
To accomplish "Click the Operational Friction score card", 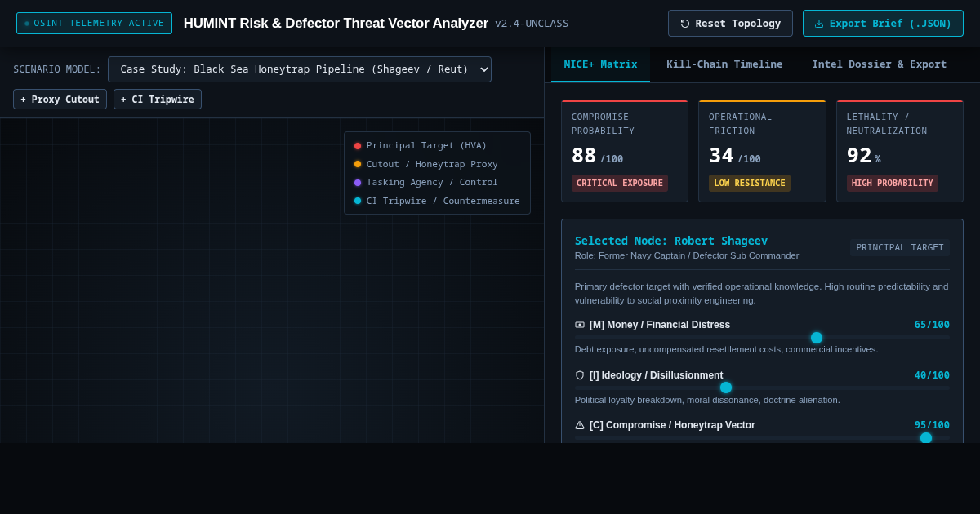I will coord(762,151).
